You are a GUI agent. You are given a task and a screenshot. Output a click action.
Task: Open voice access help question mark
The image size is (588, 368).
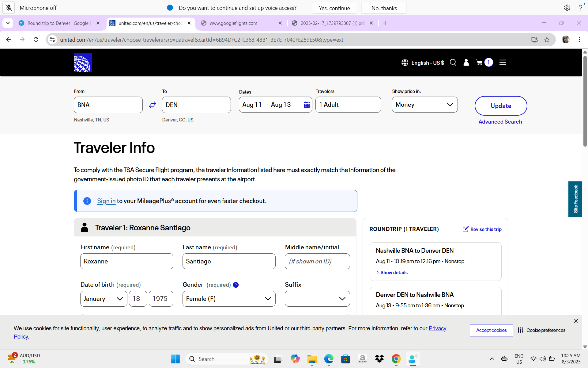(580, 8)
